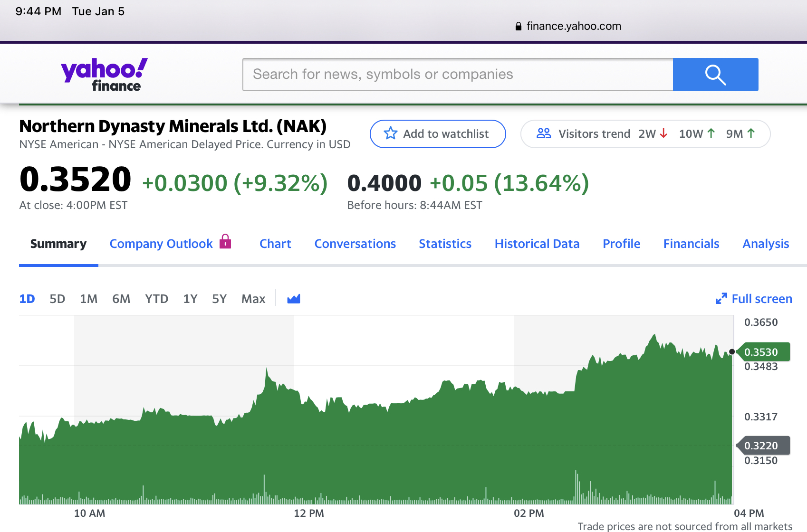
Task: Click the 10 AM time axis label
Action: click(x=89, y=513)
